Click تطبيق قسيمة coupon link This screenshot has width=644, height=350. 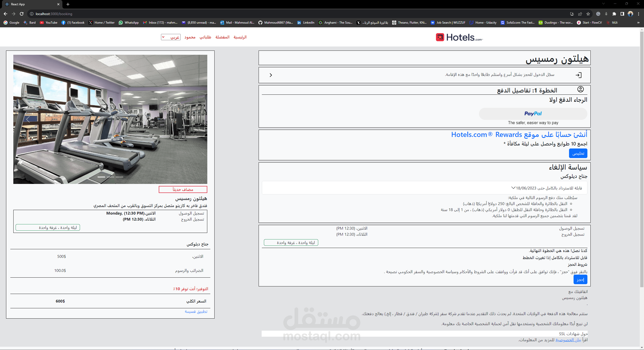(196, 312)
